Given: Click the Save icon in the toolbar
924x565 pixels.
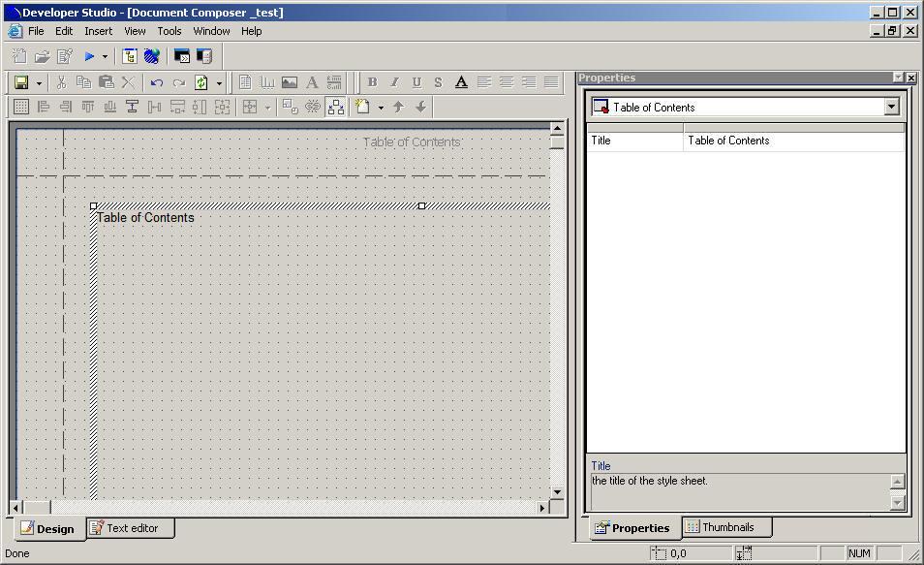Looking at the screenshot, I should coord(21,82).
